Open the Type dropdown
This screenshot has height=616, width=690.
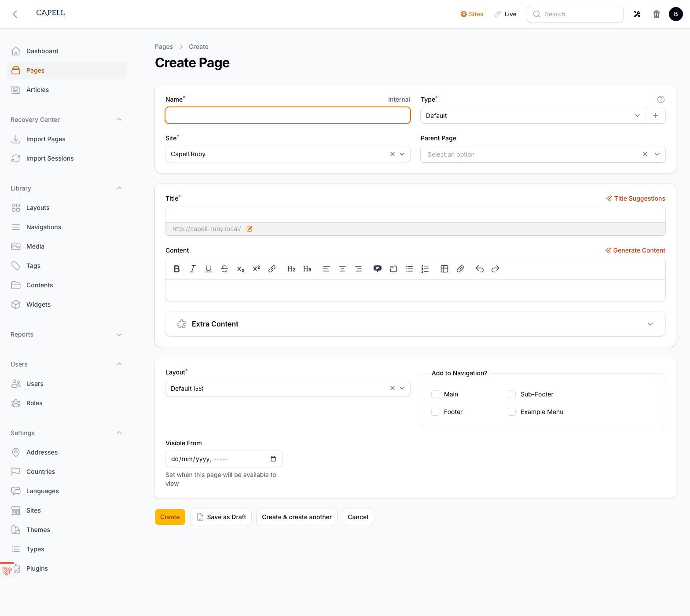[x=533, y=115]
